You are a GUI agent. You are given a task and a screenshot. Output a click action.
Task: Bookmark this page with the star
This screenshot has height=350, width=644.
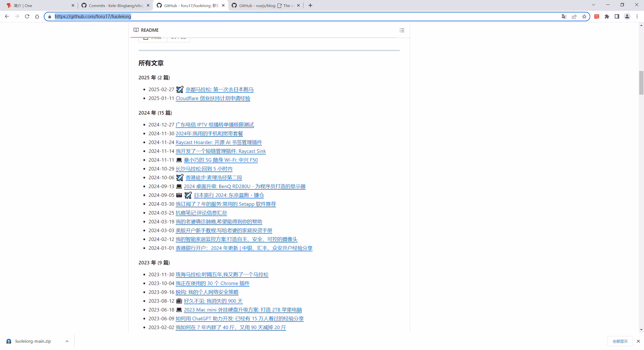point(584,17)
